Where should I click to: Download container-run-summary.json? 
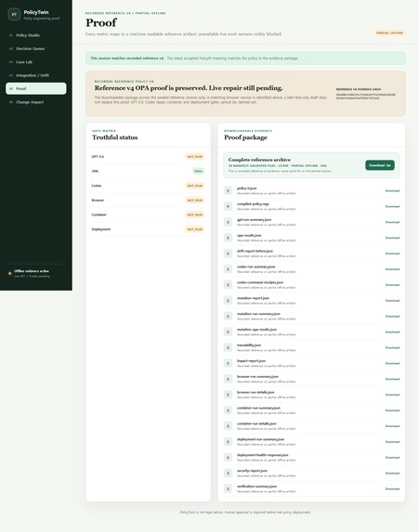pos(392,410)
